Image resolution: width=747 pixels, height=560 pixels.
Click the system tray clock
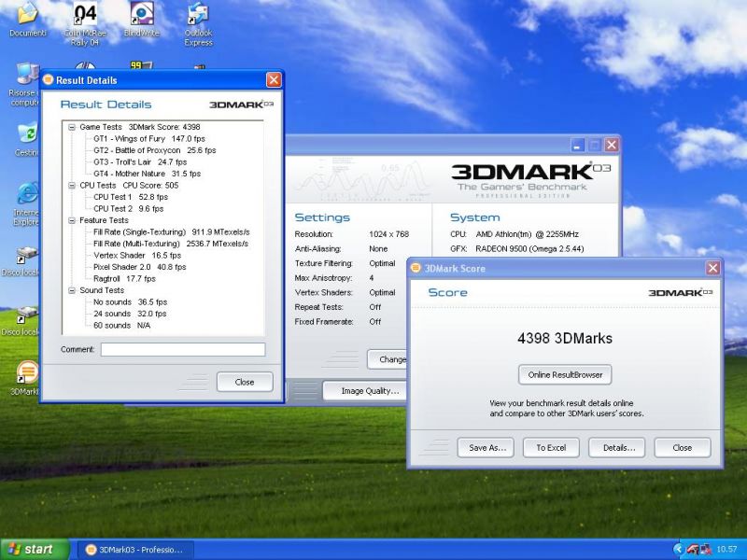(x=726, y=550)
